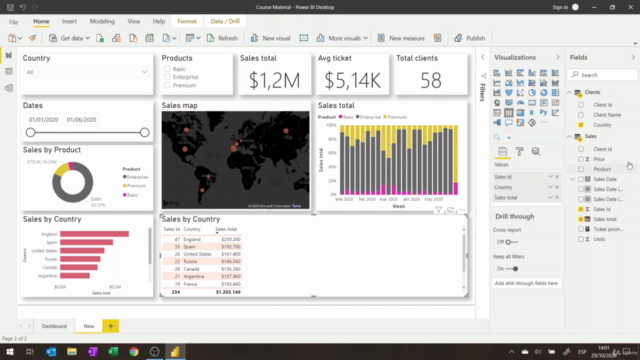
Task: Click the left handle of Dates slider
Action: click(x=30, y=132)
